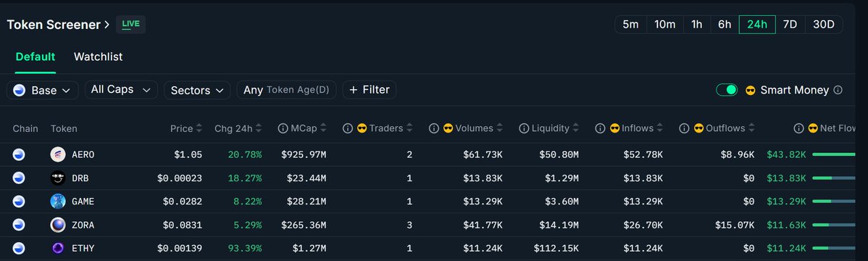Select the Default tab
This screenshot has height=261, width=868.
point(36,57)
